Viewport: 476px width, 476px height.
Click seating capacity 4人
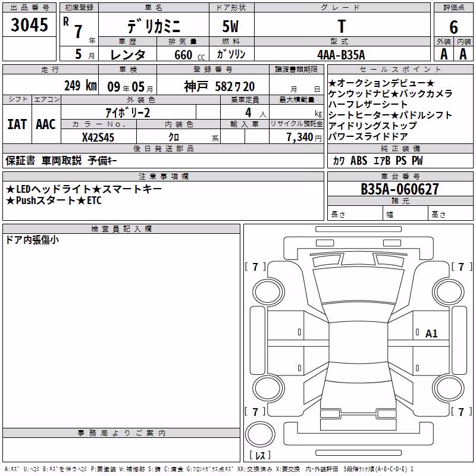[x=256, y=113]
